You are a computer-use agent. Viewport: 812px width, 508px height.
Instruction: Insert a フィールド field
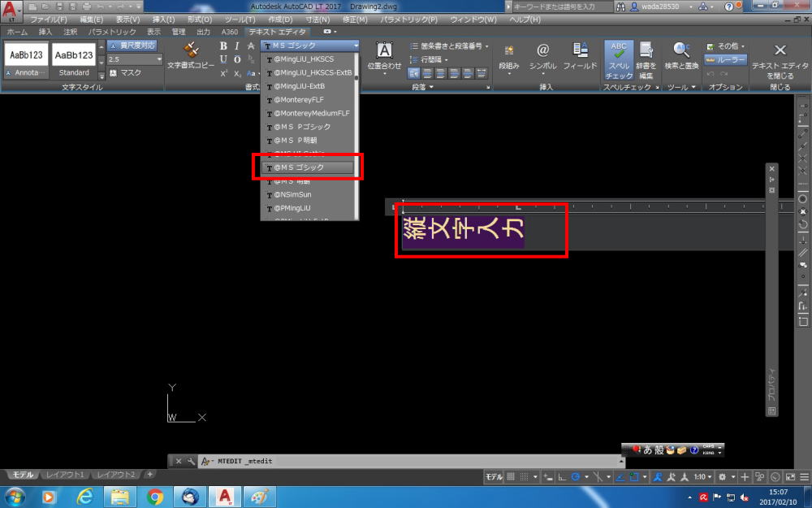(x=580, y=56)
